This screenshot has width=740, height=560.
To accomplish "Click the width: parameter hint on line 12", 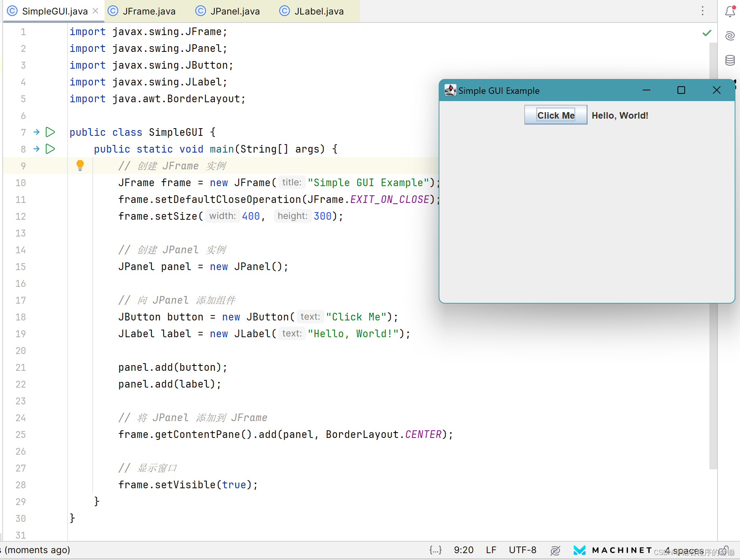I will [x=223, y=216].
